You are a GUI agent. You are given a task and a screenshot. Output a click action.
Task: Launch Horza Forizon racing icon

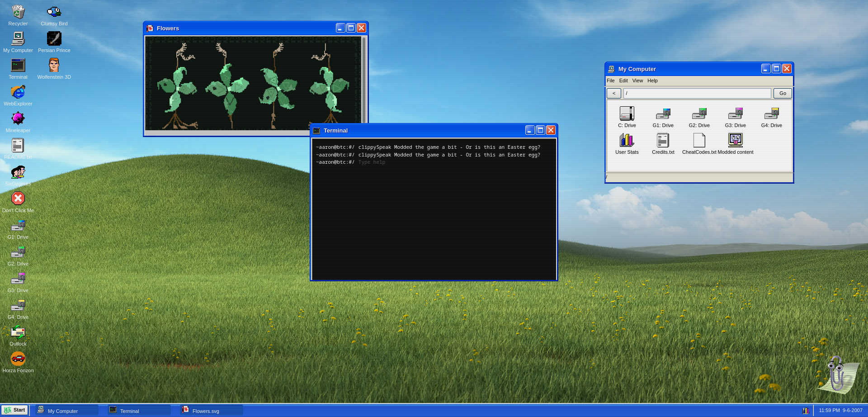(x=18, y=362)
